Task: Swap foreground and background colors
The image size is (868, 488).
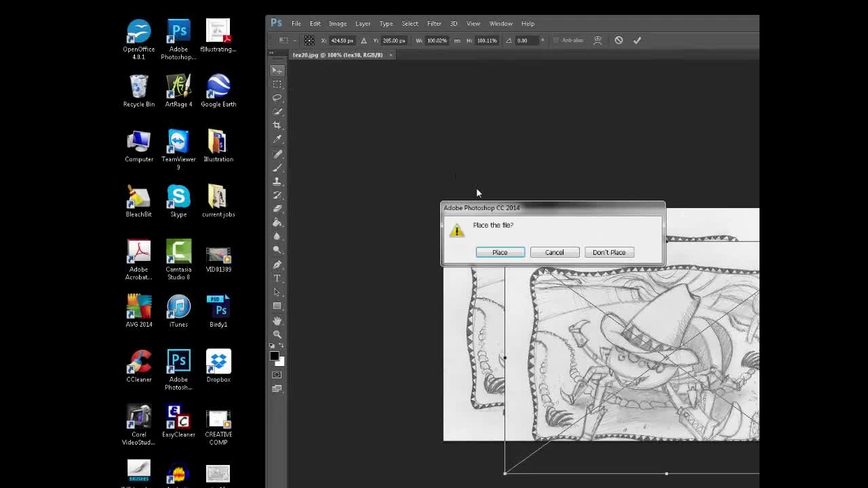Action: pos(281,346)
